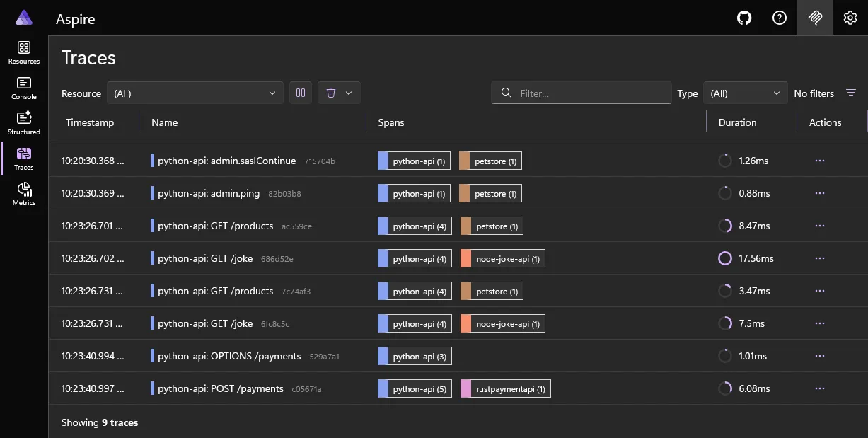Select the Console icon in the sidebar

click(23, 88)
